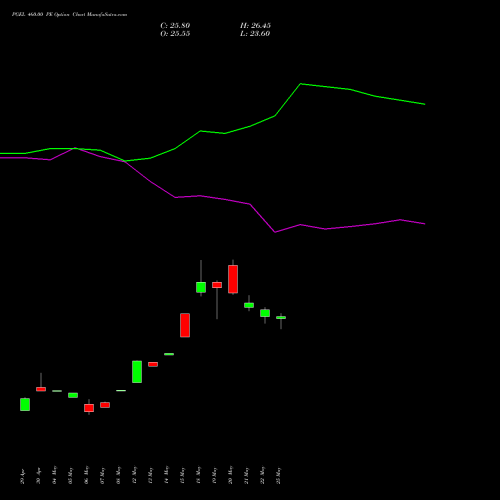Select the red candlestick for 19 May
Viewport: 500px width, 500px height.
(x=217, y=285)
